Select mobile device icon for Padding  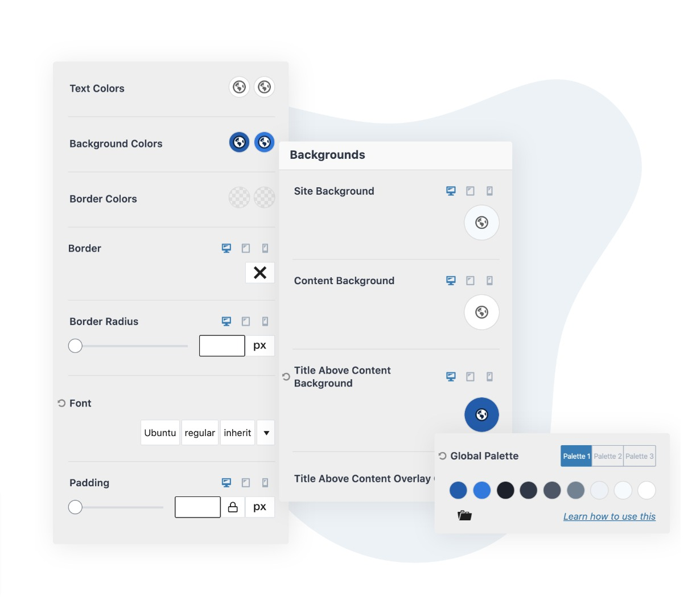[265, 483]
